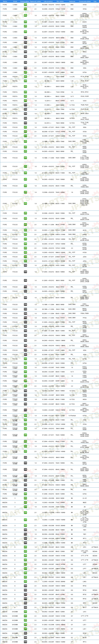99x644 pixels.
Task: Click diesel ON icon in C-MAX KKDA row
Action: pyautogui.click(x=25, y=52)
